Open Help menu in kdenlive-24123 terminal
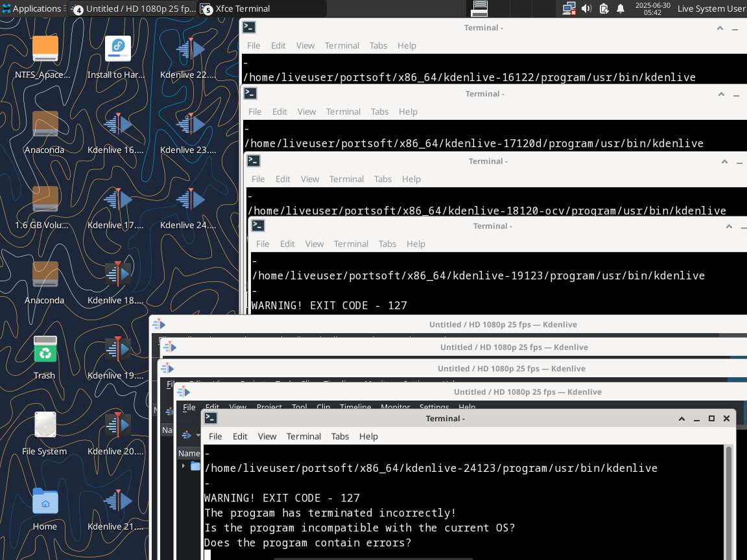 tap(368, 436)
